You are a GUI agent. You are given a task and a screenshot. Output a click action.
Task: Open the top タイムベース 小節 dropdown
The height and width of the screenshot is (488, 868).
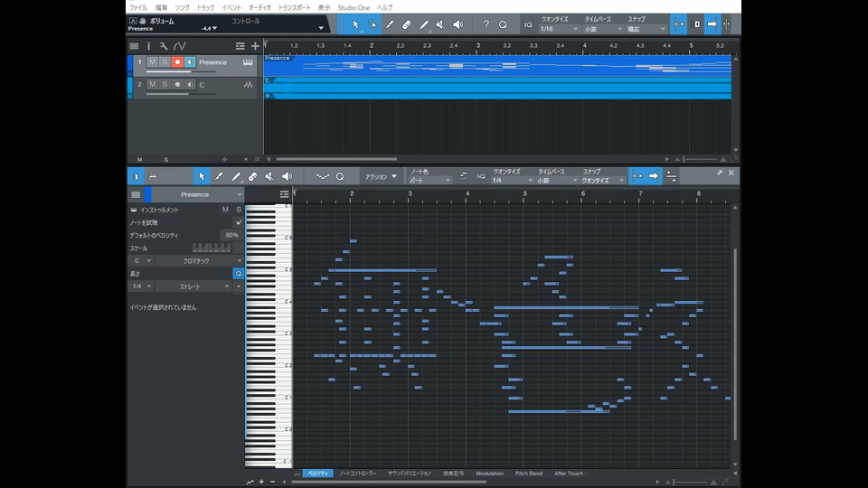(603, 29)
